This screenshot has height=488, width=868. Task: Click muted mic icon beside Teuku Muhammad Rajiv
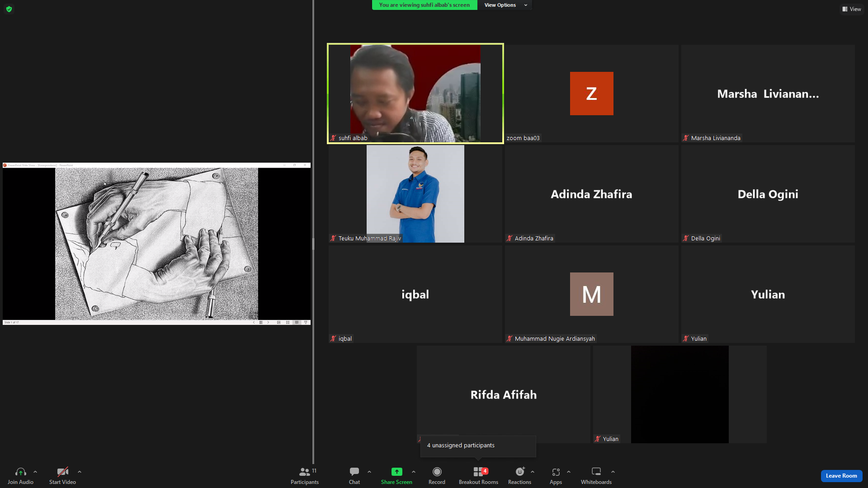pos(333,239)
